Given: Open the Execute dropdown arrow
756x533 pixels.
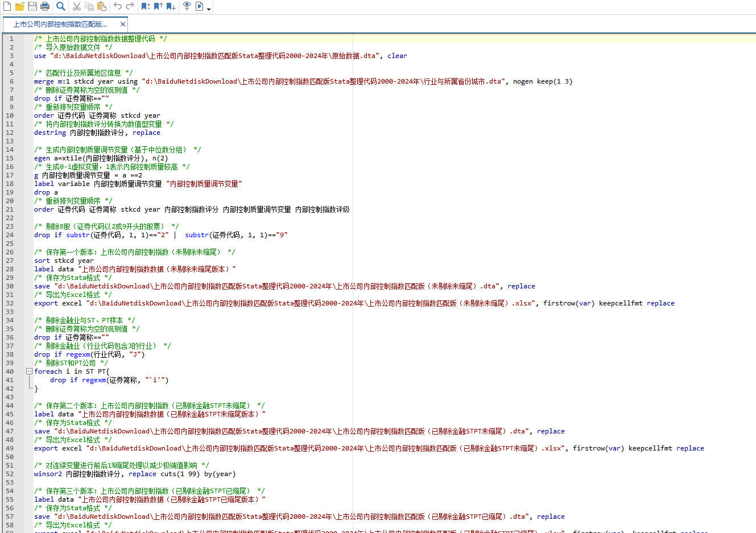Looking at the screenshot, I should point(209,9).
